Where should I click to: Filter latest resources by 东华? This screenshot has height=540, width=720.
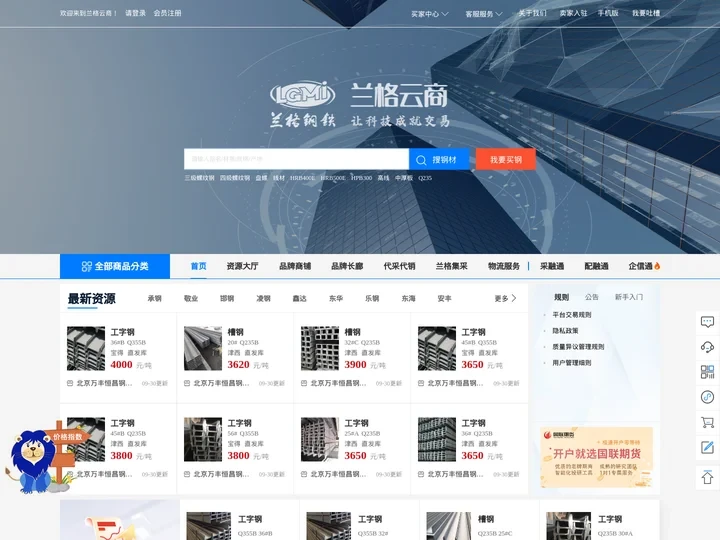tap(336, 298)
